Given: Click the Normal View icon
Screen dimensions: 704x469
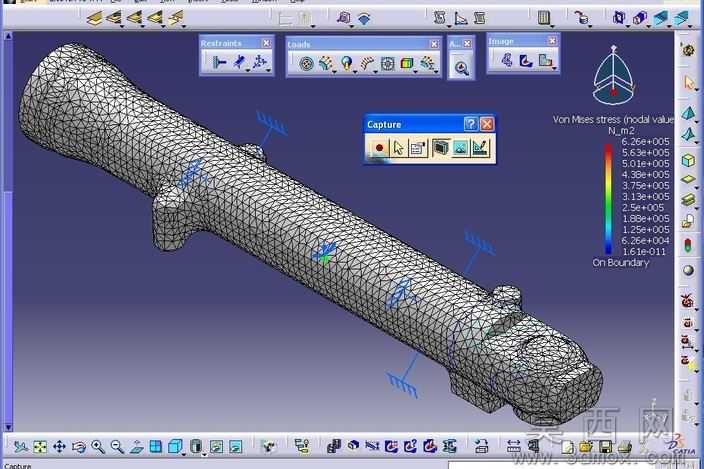Looking at the screenshot, I should click(x=136, y=447).
